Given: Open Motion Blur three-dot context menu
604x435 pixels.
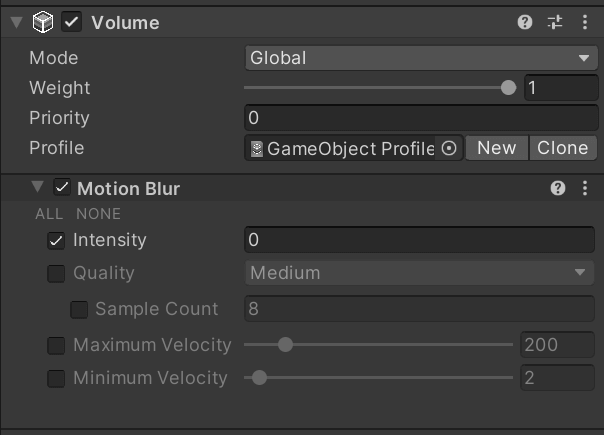Looking at the screenshot, I should (585, 188).
